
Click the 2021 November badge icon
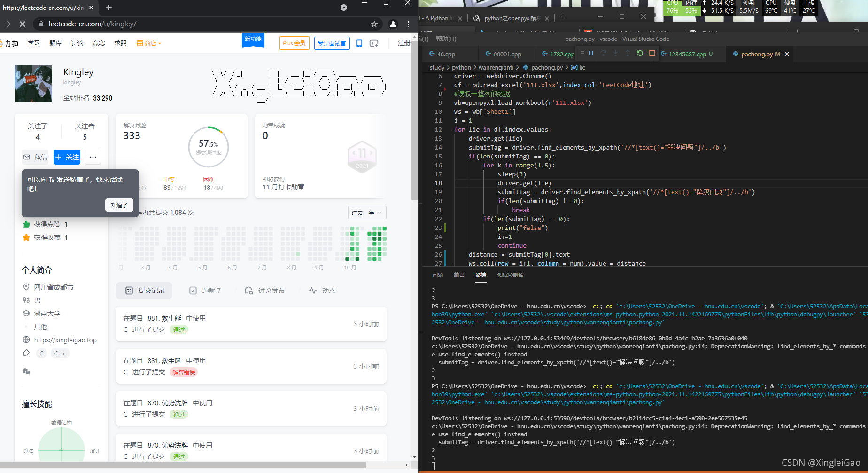point(362,158)
